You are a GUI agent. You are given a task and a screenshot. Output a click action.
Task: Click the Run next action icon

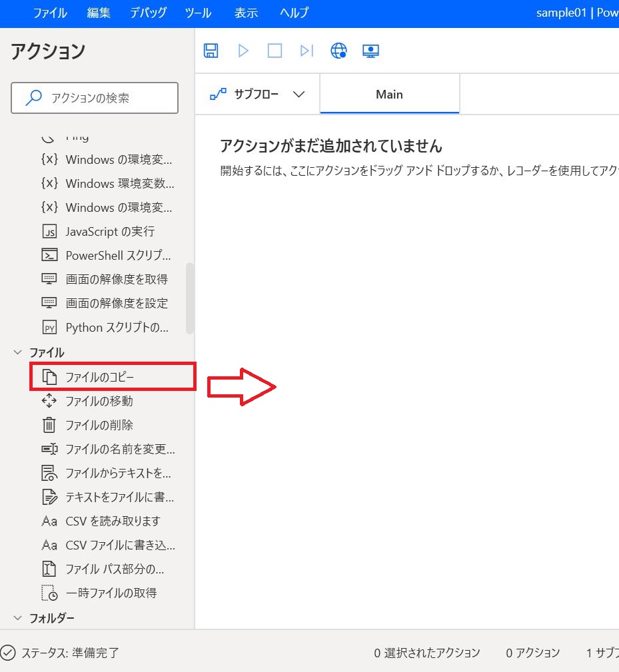coord(307,51)
